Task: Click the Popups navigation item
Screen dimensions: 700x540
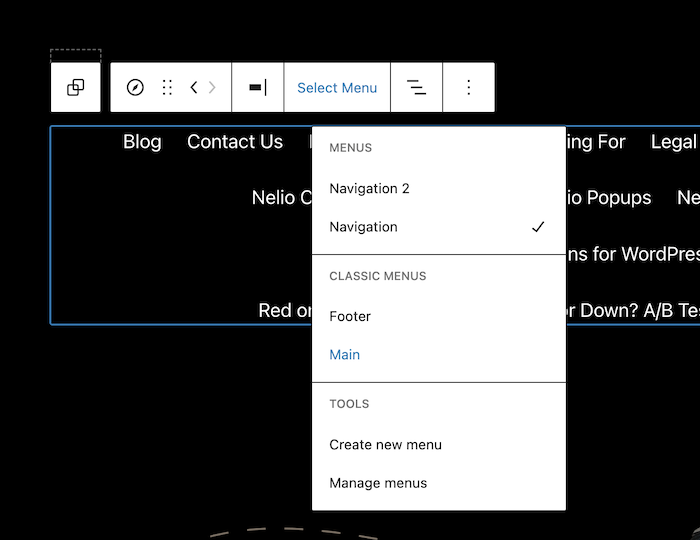Action: (x=609, y=198)
